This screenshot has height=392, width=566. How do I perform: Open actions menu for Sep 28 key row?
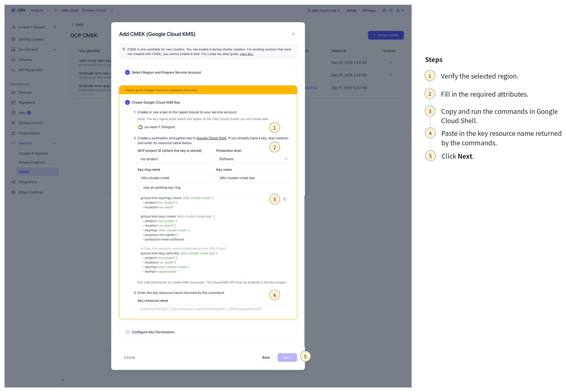point(390,63)
